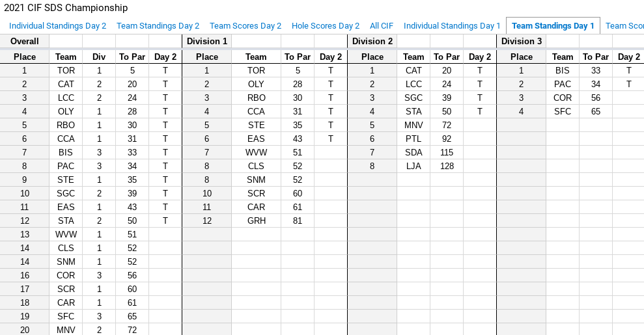Select SFC team cell in Division 3
644x335 pixels.
click(x=563, y=111)
